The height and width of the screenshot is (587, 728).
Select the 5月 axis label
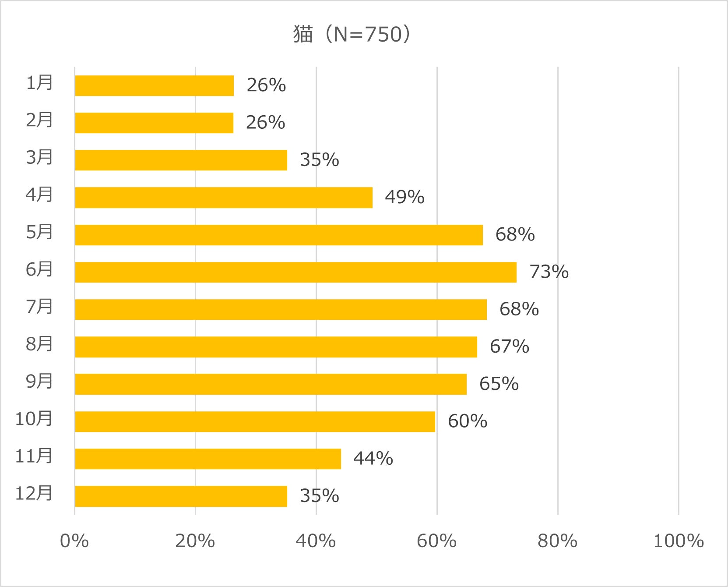pos(39,232)
